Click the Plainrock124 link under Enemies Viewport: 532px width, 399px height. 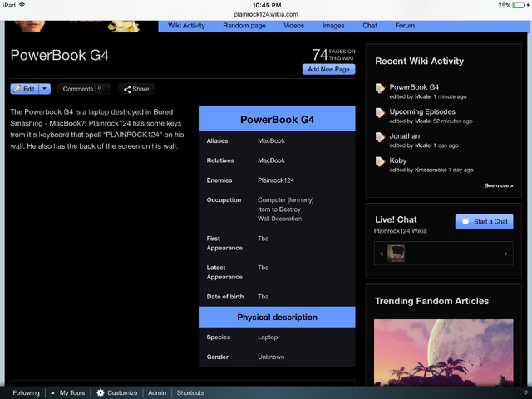[276, 180]
